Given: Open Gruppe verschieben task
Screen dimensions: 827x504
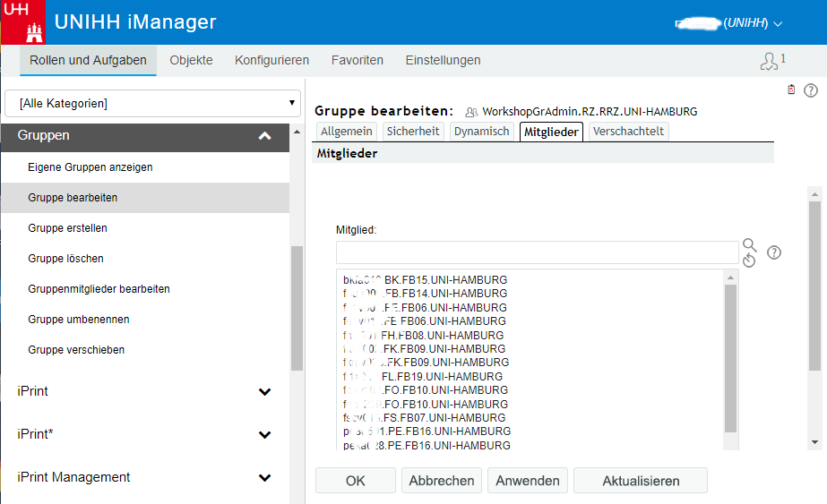Looking at the screenshot, I should click(x=145, y=350).
